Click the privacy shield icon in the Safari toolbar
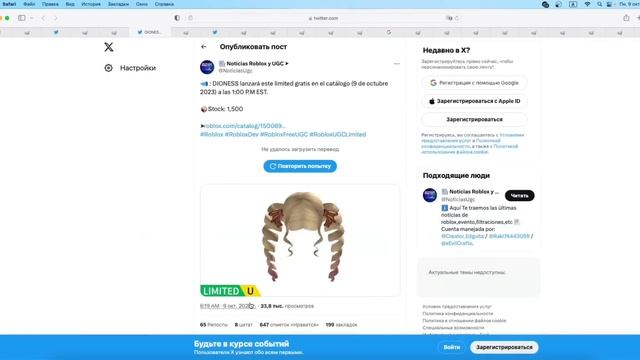640x360 pixels. coord(177,18)
